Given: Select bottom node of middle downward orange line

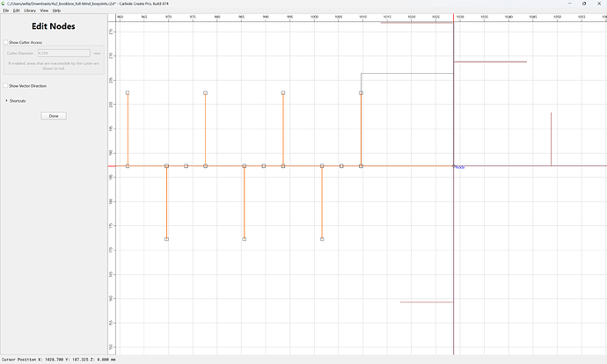Looking at the screenshot, I should (245, 239).
